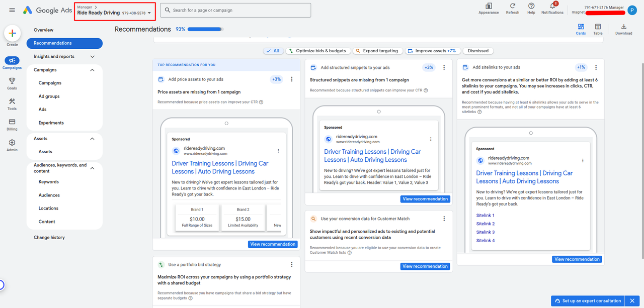Set up an expert consultation
The image size is (644, 308).
588,301
